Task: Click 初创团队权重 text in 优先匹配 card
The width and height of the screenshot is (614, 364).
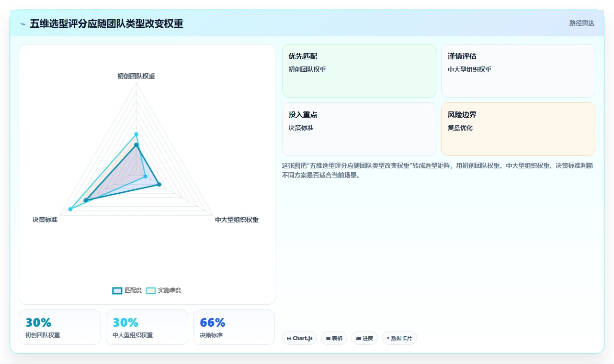Action: (x=307, y=69)
